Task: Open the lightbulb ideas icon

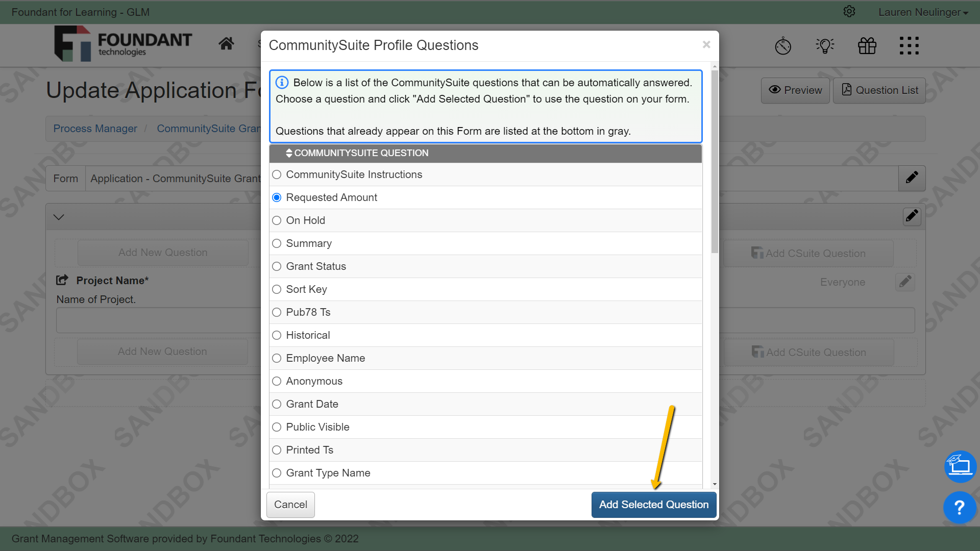Action: pos(825,45)
